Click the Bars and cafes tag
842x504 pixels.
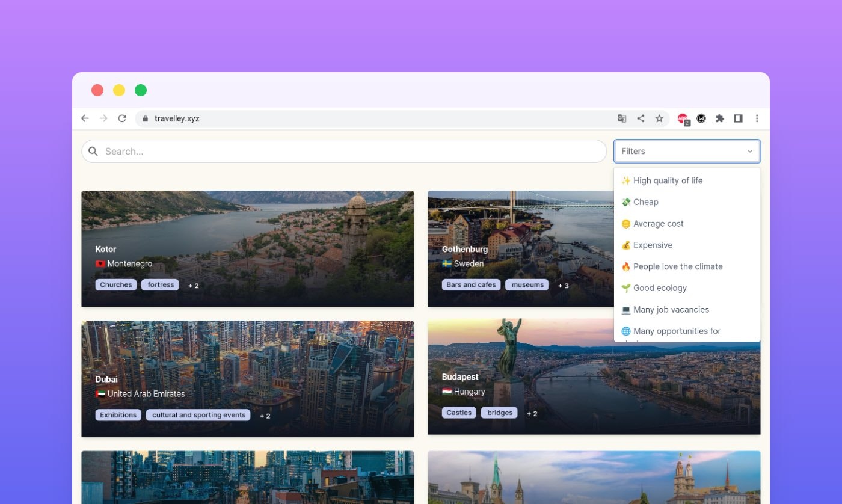click(x=472, y=285)
